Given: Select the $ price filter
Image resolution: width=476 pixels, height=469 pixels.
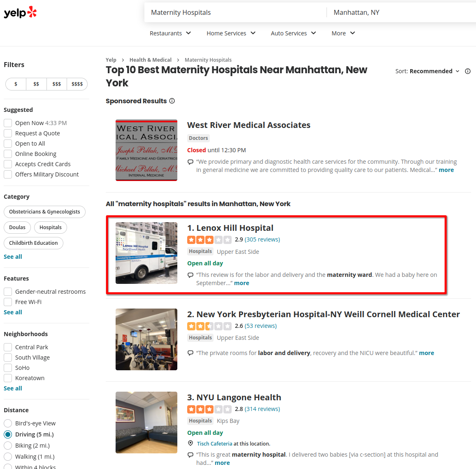Looking at the screenshot, I should click(x=16, y=84).
